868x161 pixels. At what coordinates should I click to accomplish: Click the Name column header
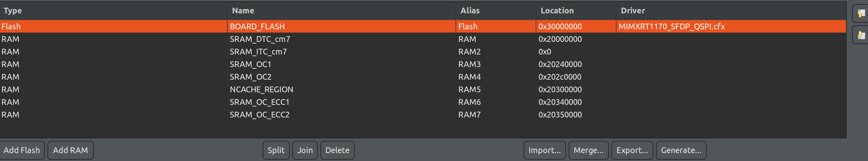(x=243, y=11)
